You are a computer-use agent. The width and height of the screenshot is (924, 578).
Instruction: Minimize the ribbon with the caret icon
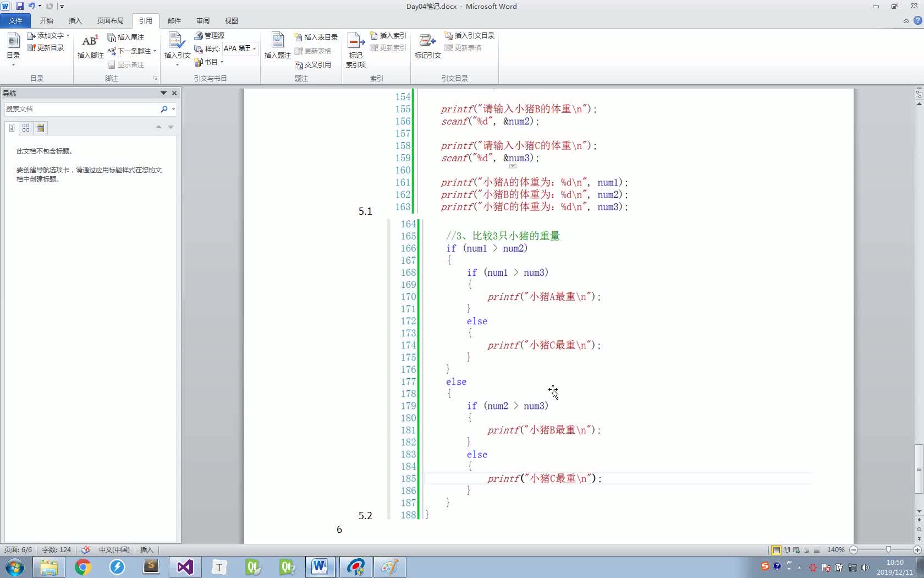[x=906, y=21]
